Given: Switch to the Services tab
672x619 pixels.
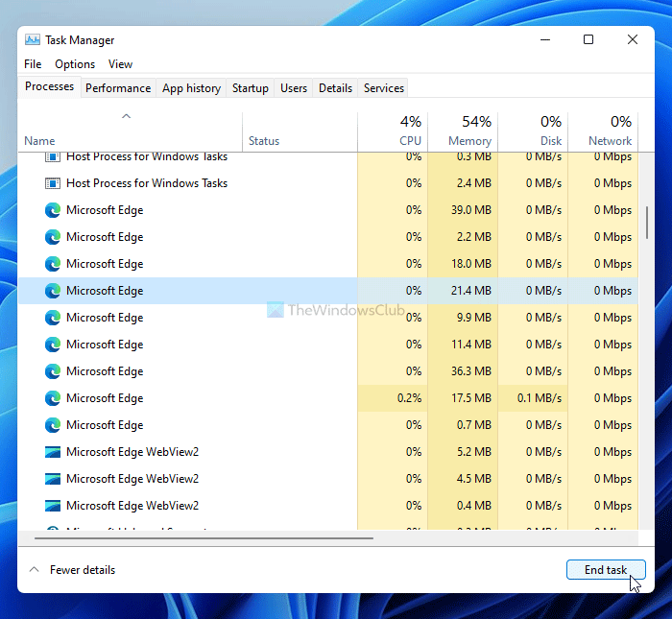Looking at the screenshot, I should click(384, 88).
